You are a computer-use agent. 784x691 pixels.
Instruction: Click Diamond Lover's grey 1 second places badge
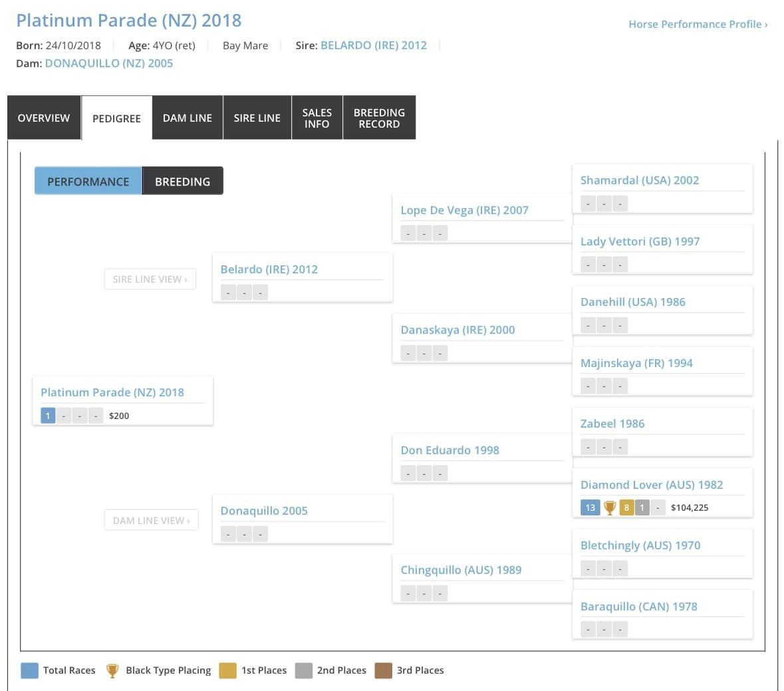[642, 508]
